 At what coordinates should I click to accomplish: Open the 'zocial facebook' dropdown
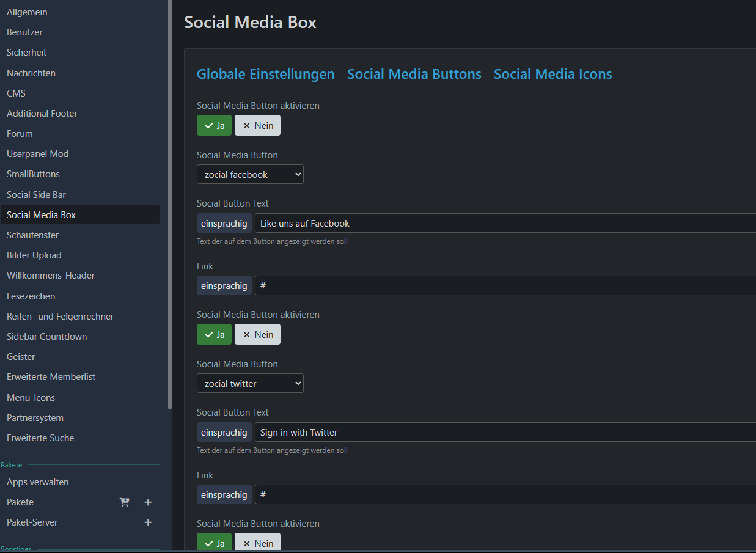[250, 175]
